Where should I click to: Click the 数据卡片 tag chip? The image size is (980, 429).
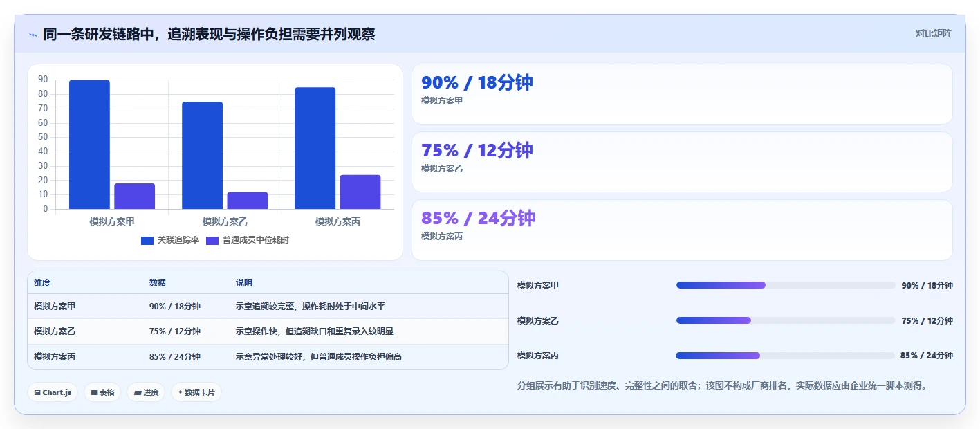pos(196,392)
